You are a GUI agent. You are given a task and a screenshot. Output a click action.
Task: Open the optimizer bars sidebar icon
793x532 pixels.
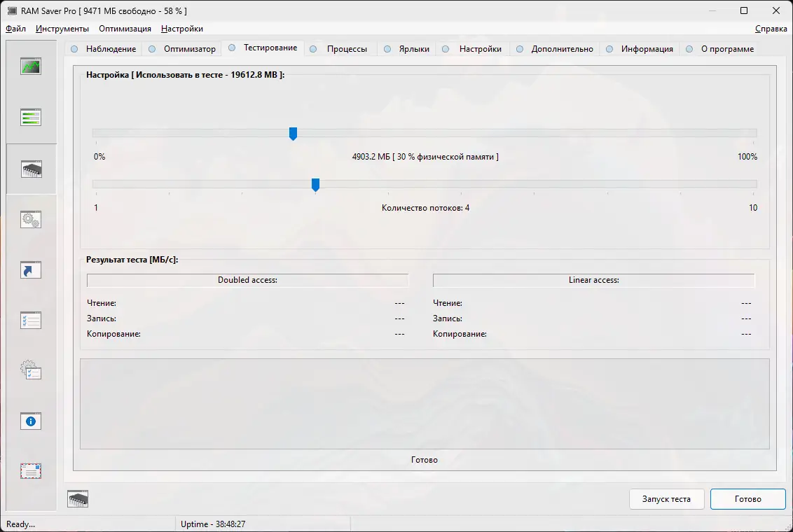click(x=31, y=117)
